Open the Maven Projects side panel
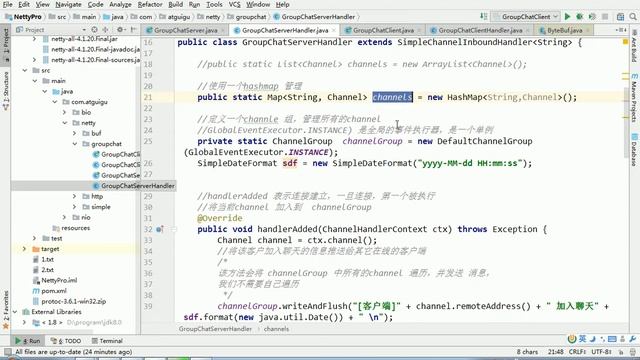The image size is (640, 360). tap(634, 98)
